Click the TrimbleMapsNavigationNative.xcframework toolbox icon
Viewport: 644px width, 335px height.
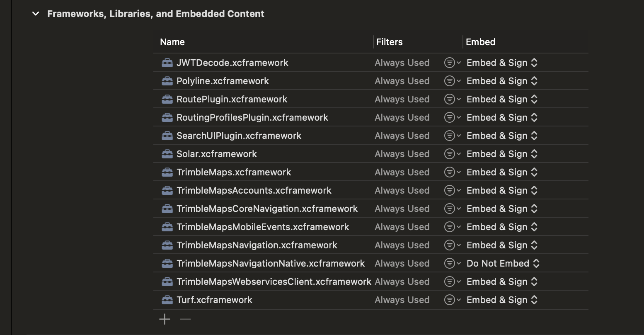pos(167,263)
